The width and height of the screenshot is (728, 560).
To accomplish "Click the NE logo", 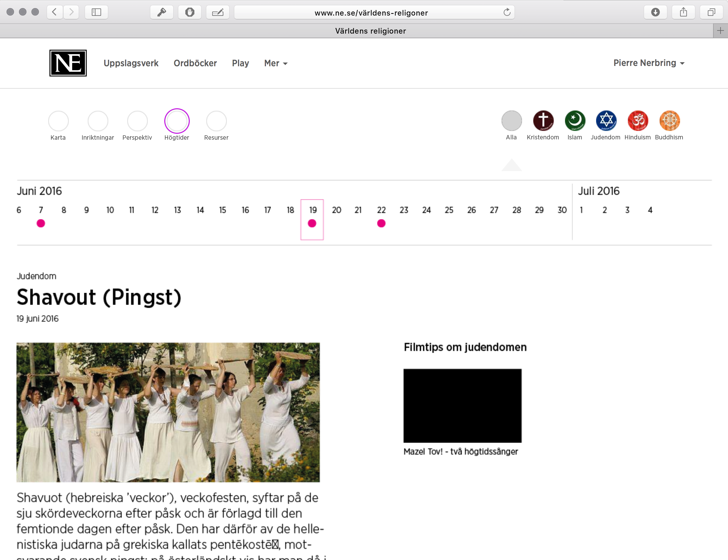I will (68, 63).
